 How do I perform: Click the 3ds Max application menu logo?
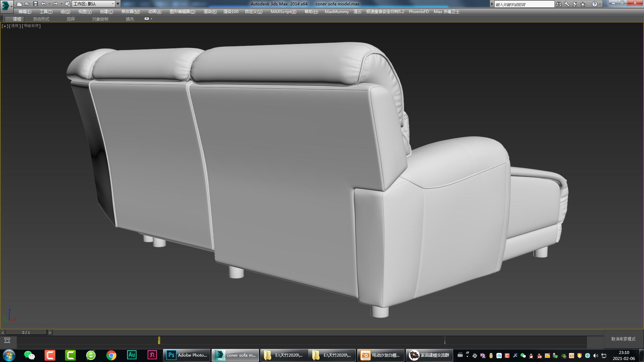point(5,5)
